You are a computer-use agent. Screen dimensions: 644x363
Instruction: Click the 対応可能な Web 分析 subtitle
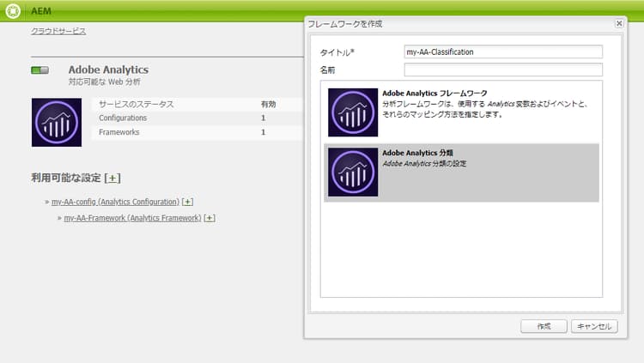pyautogui.click(x=104, y=82)
